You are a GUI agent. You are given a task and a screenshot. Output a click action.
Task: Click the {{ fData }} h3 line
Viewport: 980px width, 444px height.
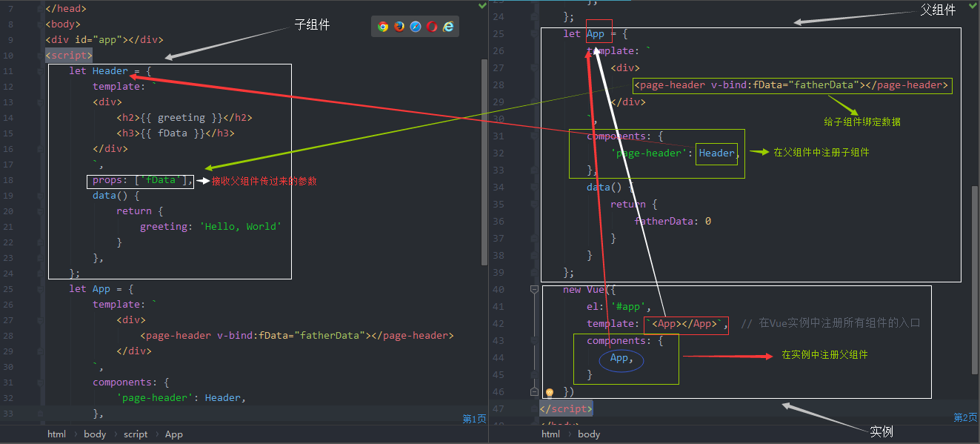tap(176, 133)
